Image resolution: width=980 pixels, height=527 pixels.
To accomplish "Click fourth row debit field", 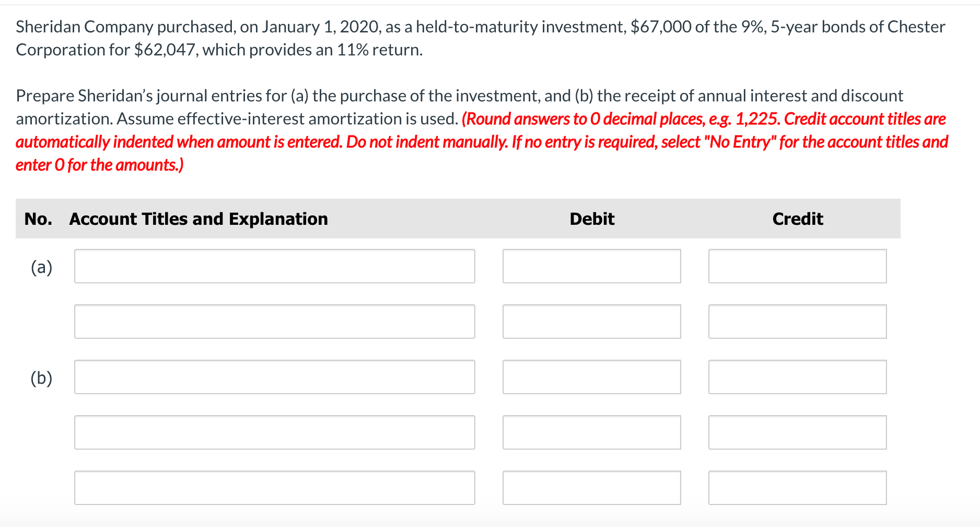I will (x=591, y=432).
